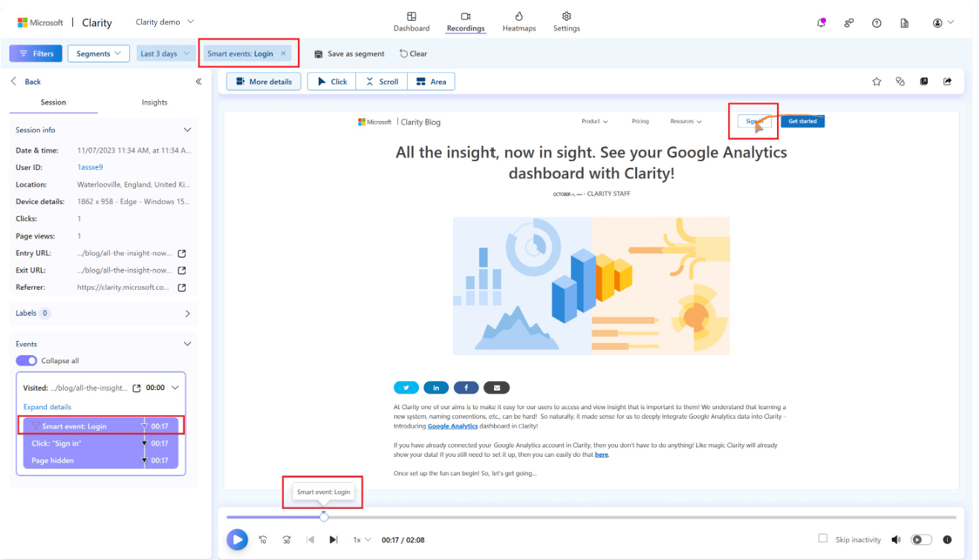Screen dimensions: 979x560
Task: Switch to the Insights tab
Action: (154, 102)
